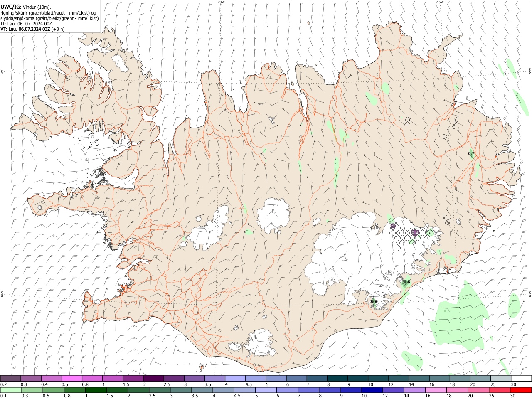Click the pale green 0.1 swatch in lower legend row
The width and height of the screenshot is (532, 399).
pyautogui.click(x=11, y=390)
